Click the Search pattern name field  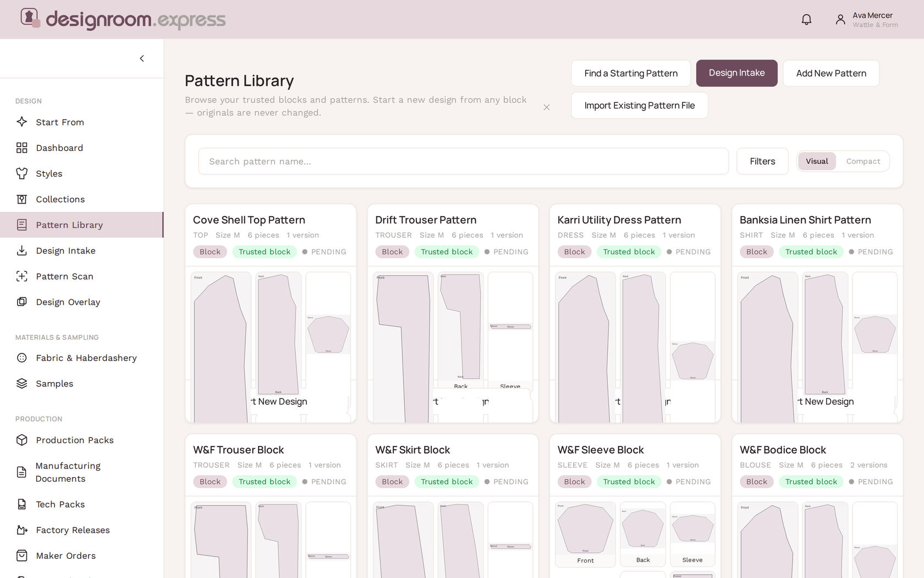463,161
